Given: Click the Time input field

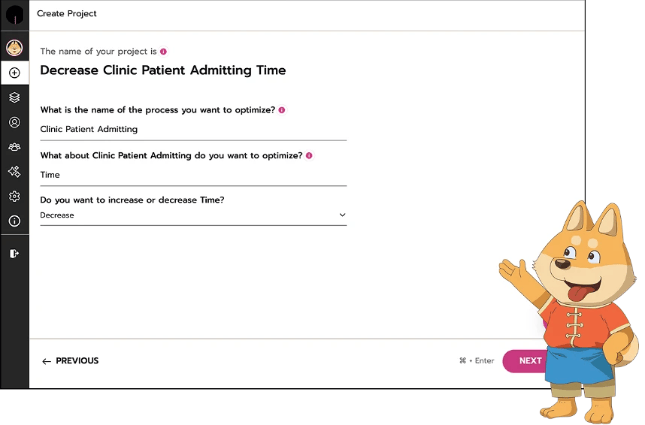Looking at the screenshot, I should point(192,175).
